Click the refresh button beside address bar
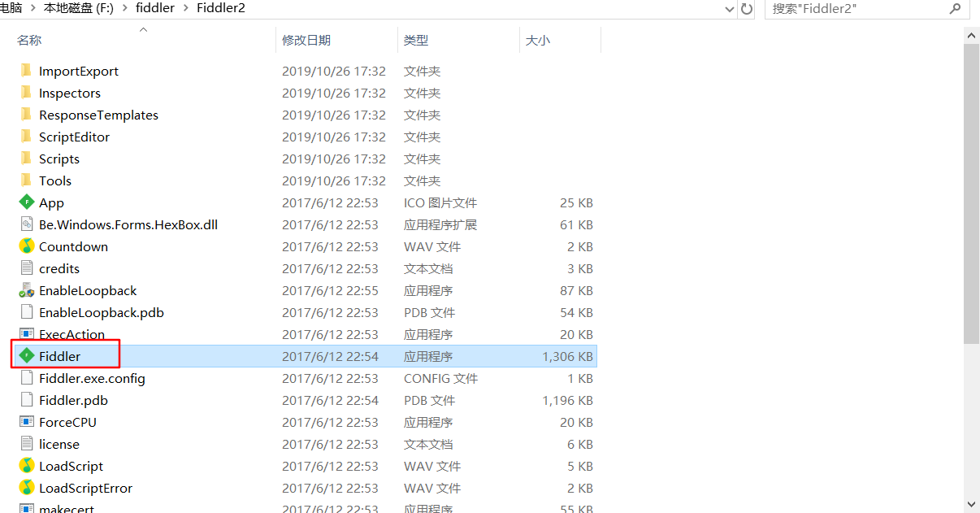The image size is (980, 513). (748, 9)
